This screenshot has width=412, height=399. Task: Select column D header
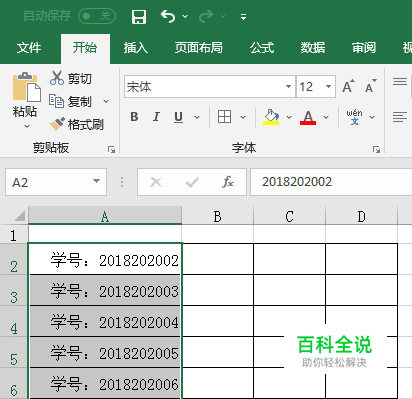coord(362,215)
